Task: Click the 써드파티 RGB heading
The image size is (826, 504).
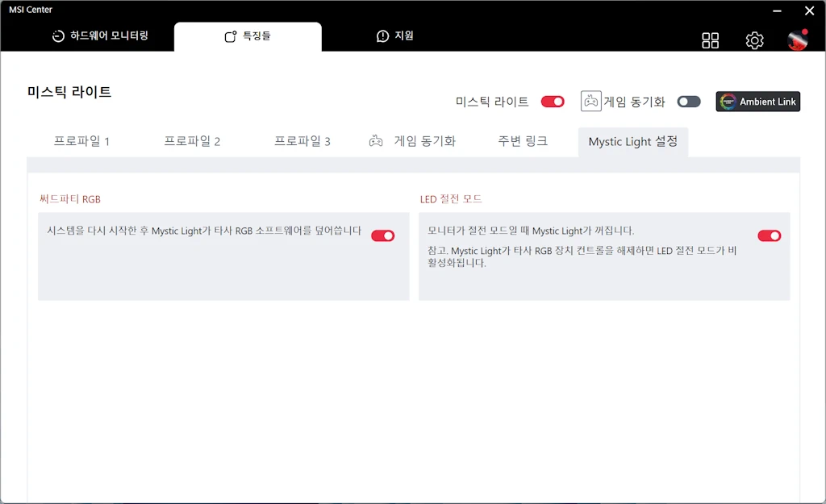Action: [x=70, y=199]
